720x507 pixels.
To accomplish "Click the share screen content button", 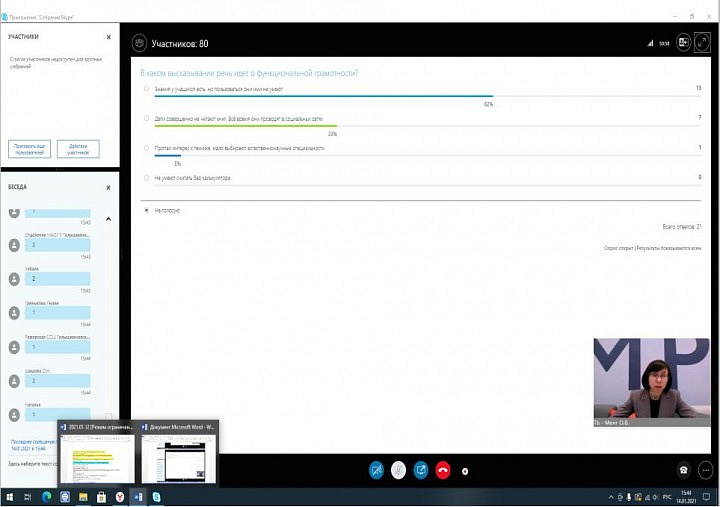I will [420, 469].
